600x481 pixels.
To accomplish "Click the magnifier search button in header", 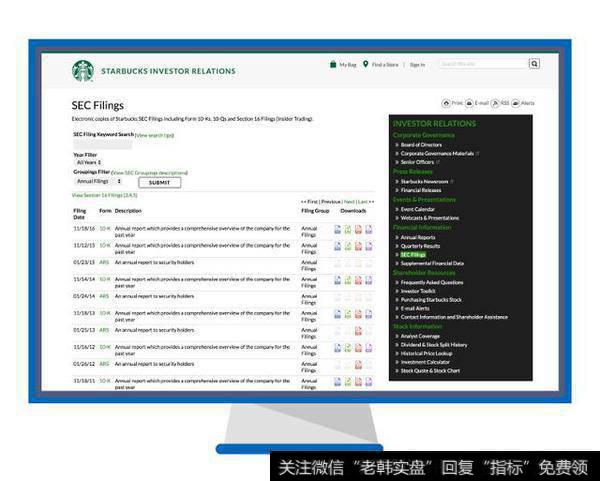I will [x=534, y=64].
